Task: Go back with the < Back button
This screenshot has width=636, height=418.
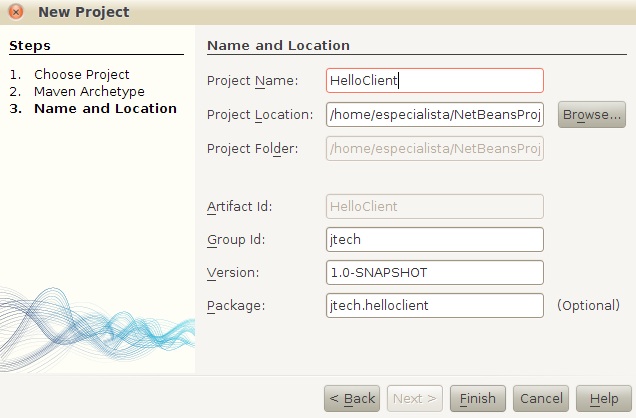Action: coord(352,398)
